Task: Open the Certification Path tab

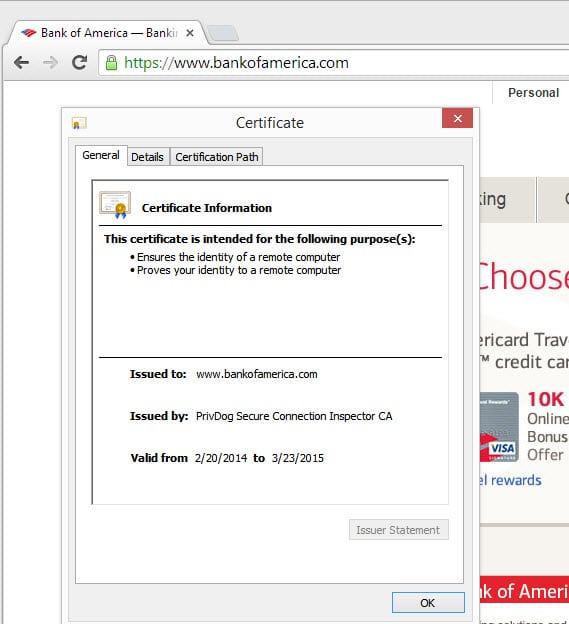Action: [217, 157]
